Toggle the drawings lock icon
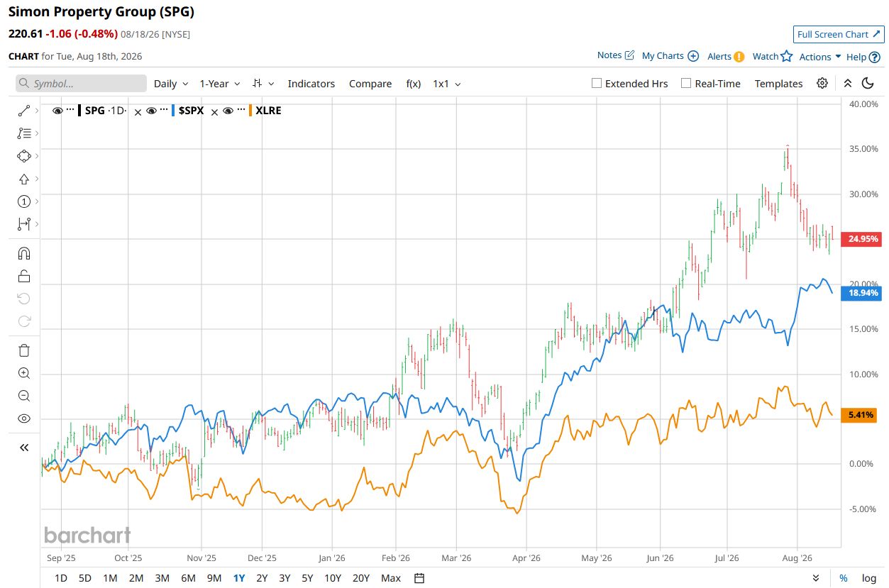The width and height of the screenshot is (889, 588). (x=24, y=276)
